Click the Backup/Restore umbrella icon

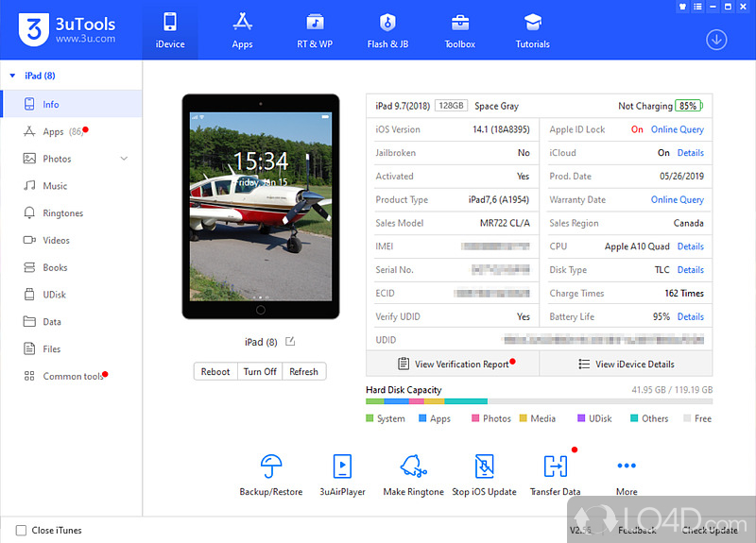point(272,467)
